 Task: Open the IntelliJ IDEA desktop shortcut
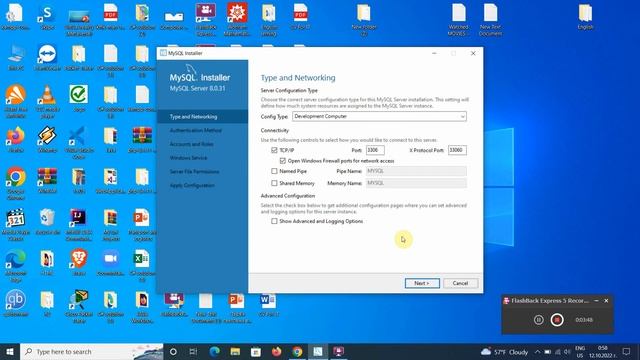coord(78,224)
